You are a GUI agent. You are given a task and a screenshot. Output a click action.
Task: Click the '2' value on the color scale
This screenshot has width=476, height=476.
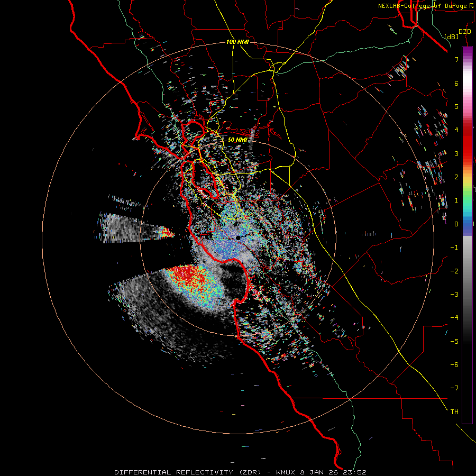coord(456,177)
